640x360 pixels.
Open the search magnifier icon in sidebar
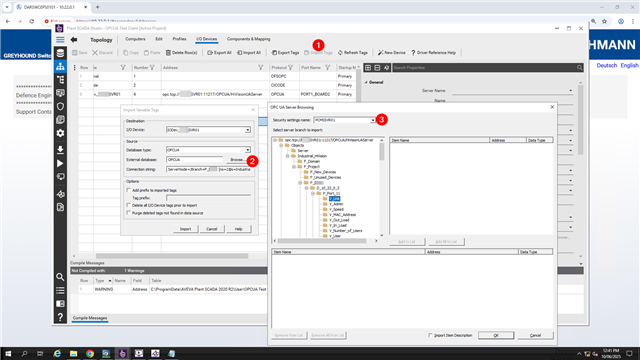pyautogui.click(x=60, y=277)
